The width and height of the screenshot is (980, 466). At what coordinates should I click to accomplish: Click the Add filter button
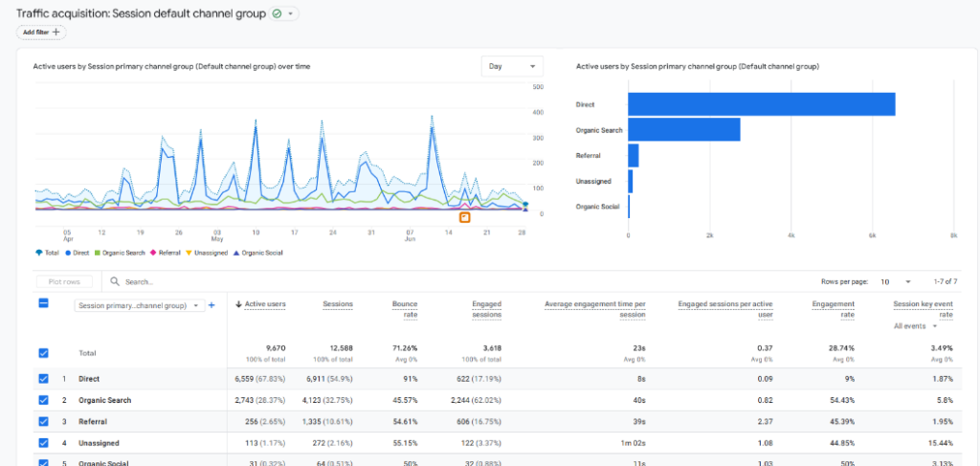pos(41,32)
